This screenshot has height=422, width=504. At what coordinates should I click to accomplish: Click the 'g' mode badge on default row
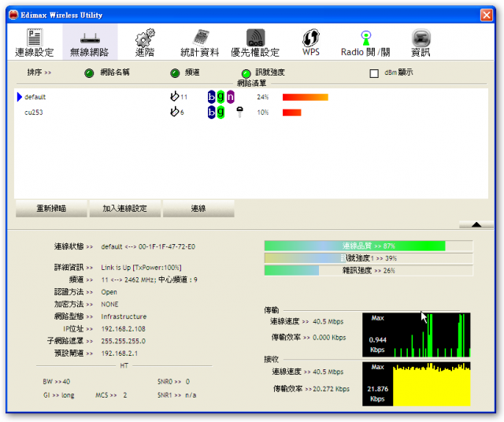220,97
